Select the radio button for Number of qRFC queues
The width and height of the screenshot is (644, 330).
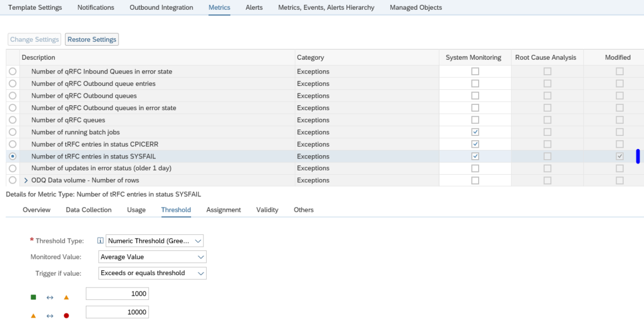click(x=12, y=120)
